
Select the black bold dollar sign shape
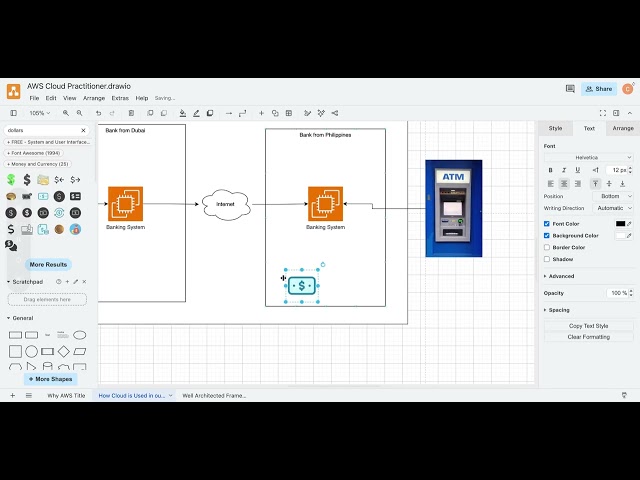click(27, 180)
